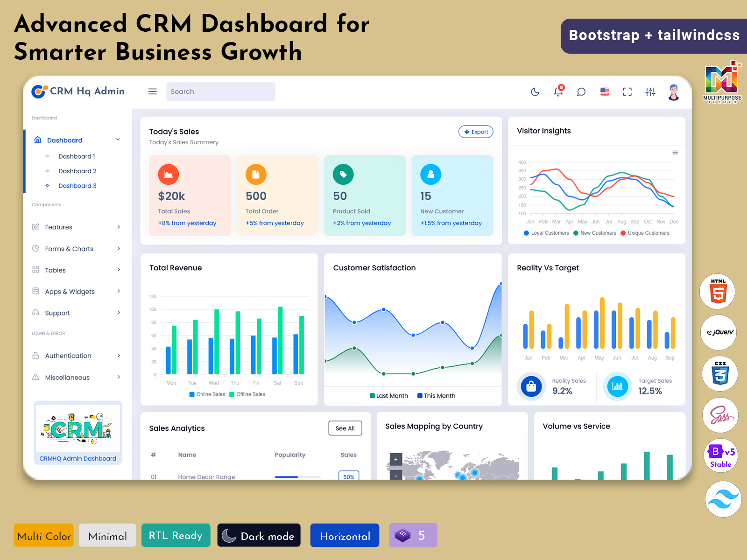Viewport: 747px width, 560px height.
Task: Click the Total Sales chart icon
Action: [169, 175]
